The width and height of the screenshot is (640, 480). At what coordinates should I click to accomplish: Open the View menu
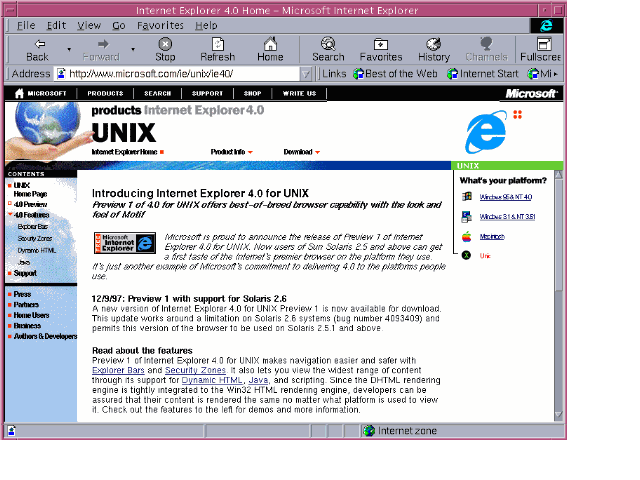(x=89, y=26)
